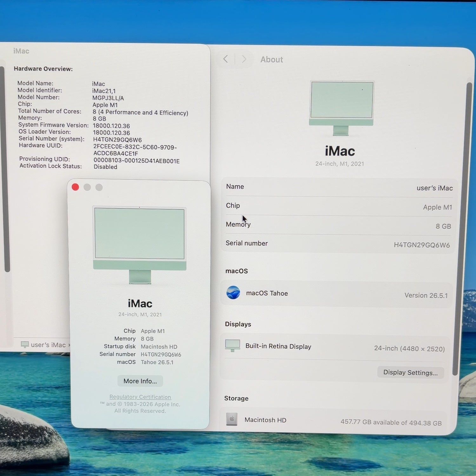Viewport: 476px width, 476px height.
Task: Click the System Firmware Version value
Action: [x=111, y=126]
